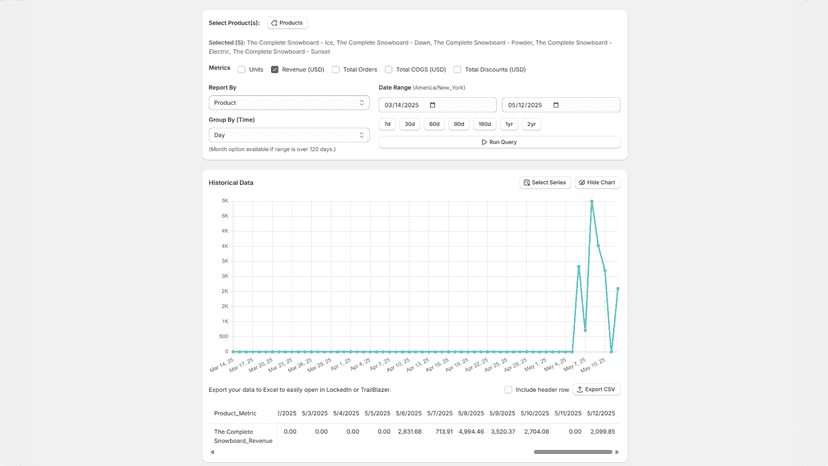Click the 2,704.08 revenue cell

(x=537, y=432)
